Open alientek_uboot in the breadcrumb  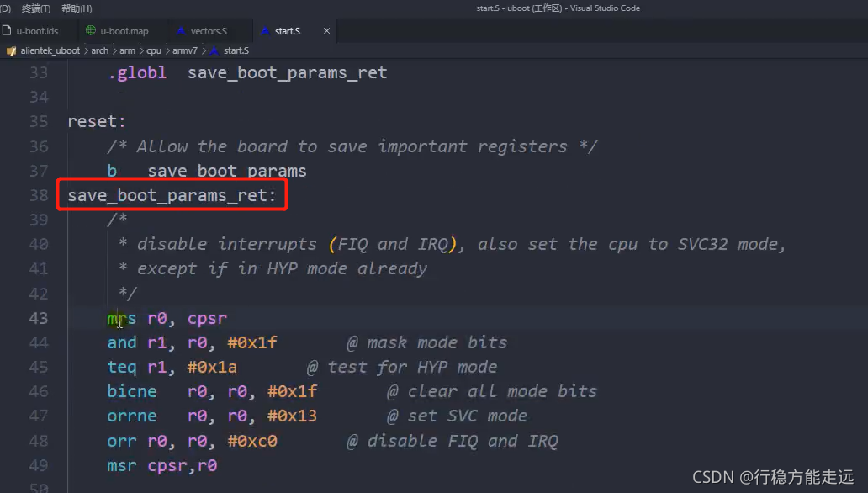pos(50,50)
